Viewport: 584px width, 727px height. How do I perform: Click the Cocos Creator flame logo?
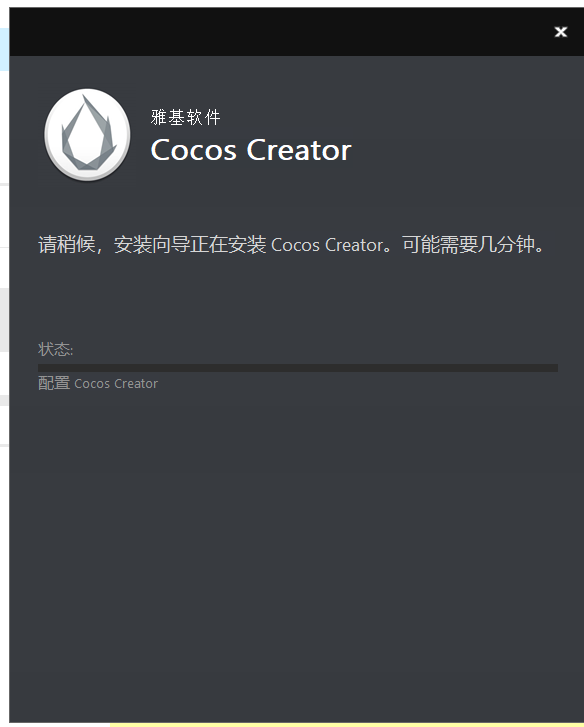pyautogui.click(x=87, y=134)
